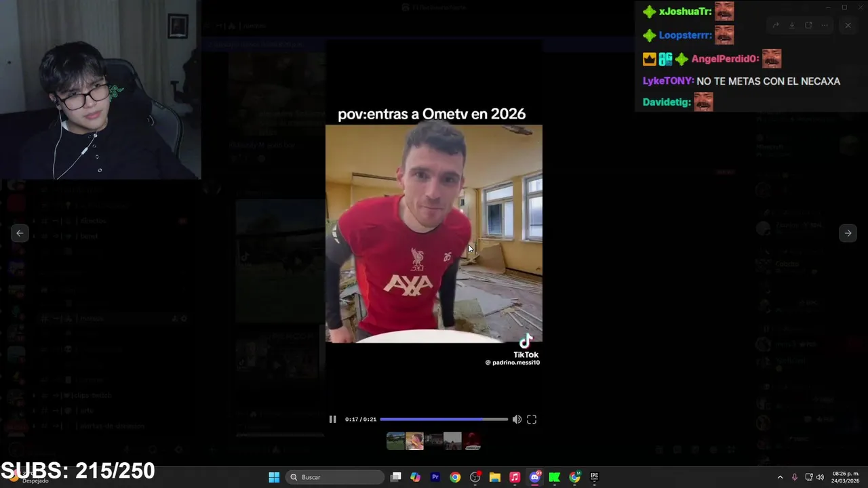This screenshot has width=868, height=488.
Task: Open the Kick app on the taskbar
Action: coord(554,477)
